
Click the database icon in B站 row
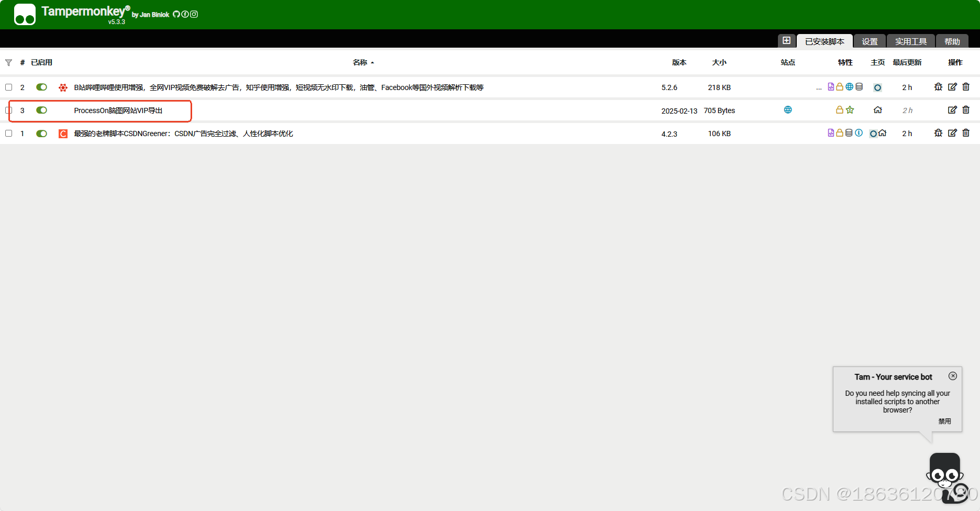click(x=859, y=87)
